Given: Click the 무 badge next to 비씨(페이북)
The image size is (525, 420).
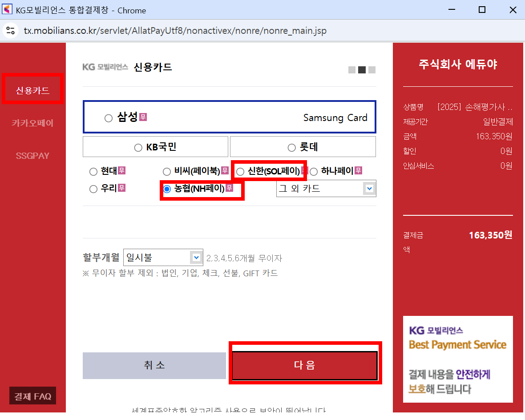Looking at the screenshot, I should [x=225, y=170].
